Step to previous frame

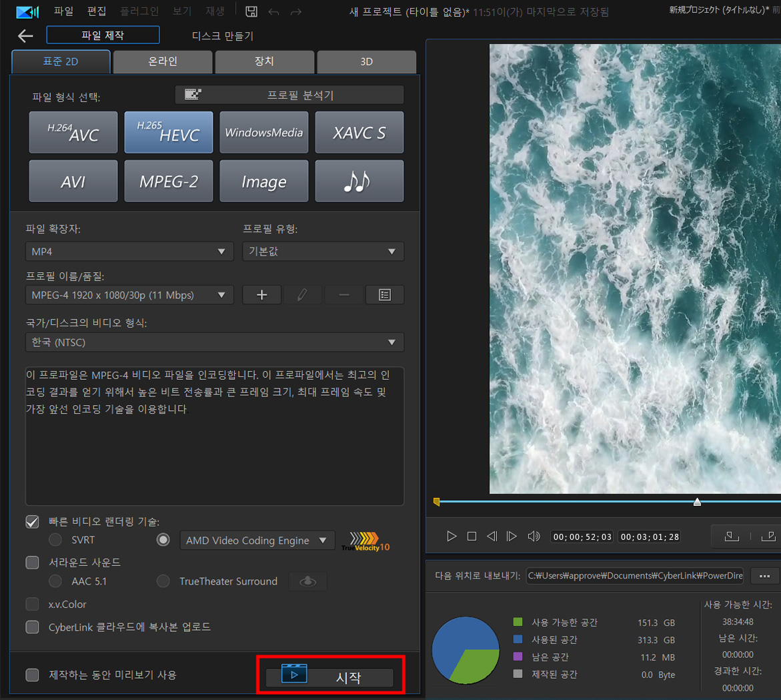coord(492,537)
